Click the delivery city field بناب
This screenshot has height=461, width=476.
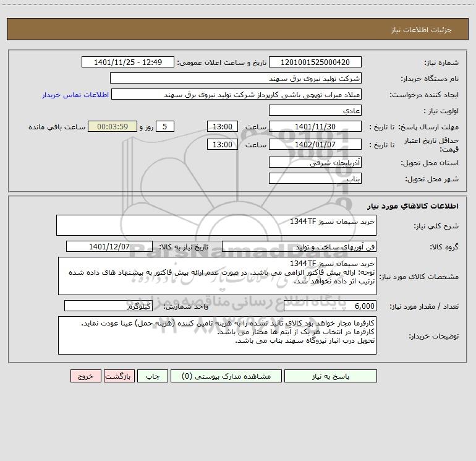point(315,178)
